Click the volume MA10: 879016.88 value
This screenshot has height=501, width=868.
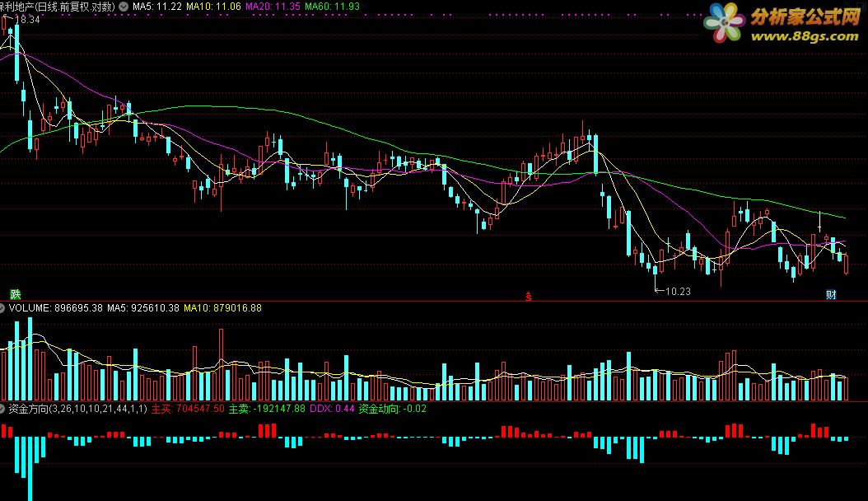222,308
